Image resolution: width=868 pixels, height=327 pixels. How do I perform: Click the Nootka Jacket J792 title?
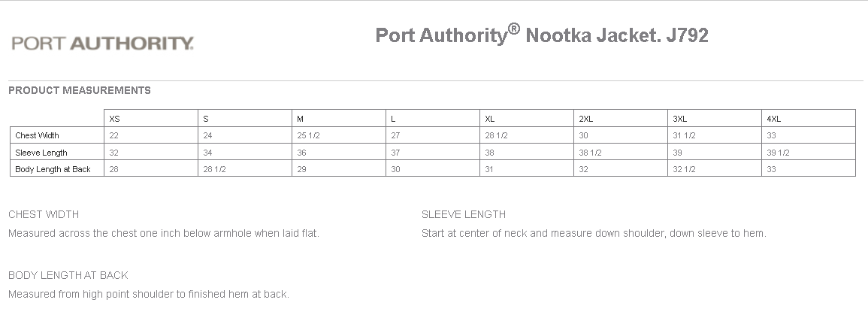(541, 35)
